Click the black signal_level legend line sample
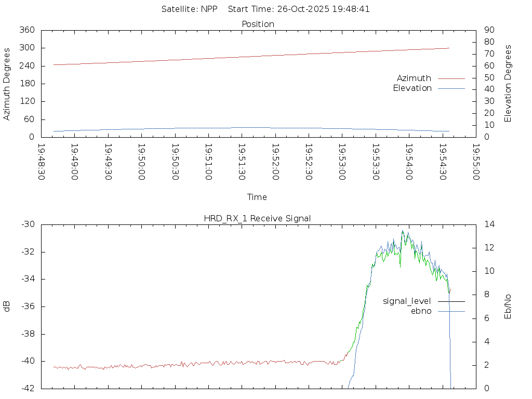The width and height of the screenshot is (532, 399). click(451, 301)
